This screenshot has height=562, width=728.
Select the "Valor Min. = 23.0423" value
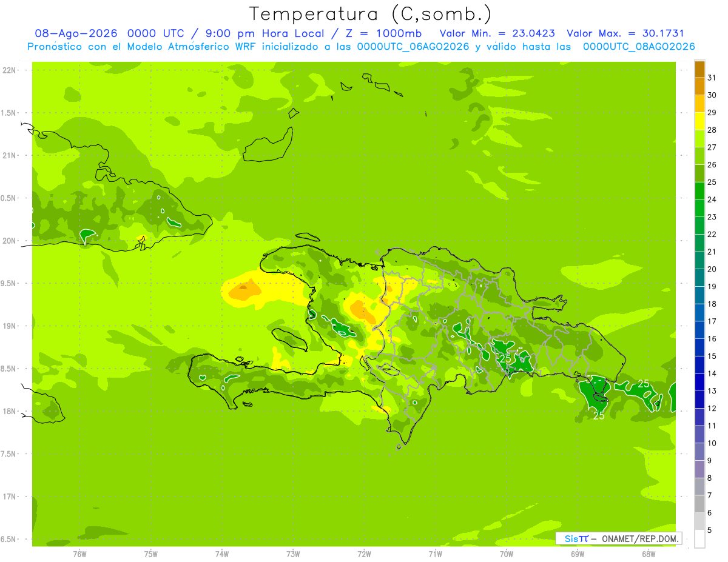pyautogui.click(x=497, y=33)
